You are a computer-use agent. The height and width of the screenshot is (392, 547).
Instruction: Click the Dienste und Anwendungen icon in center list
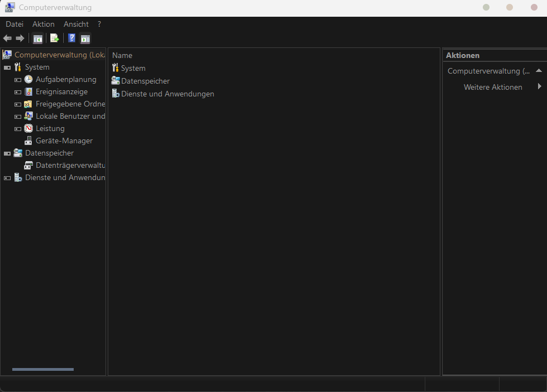[x=116, y=94]
